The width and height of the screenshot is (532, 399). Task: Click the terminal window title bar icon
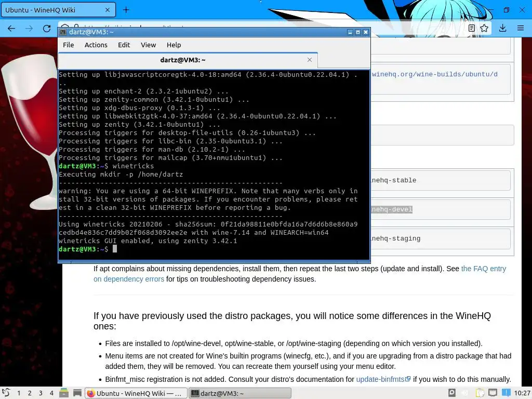point(63,32)
